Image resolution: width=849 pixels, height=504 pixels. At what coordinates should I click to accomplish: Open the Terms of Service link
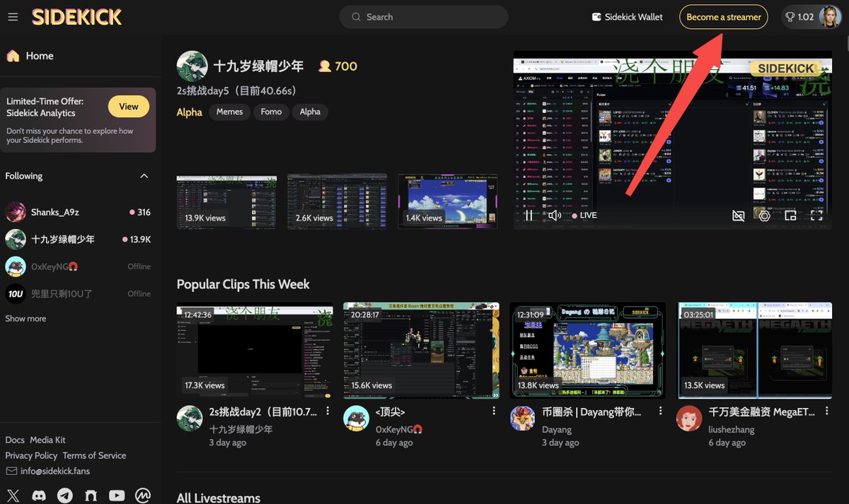[x=94, y=455]
